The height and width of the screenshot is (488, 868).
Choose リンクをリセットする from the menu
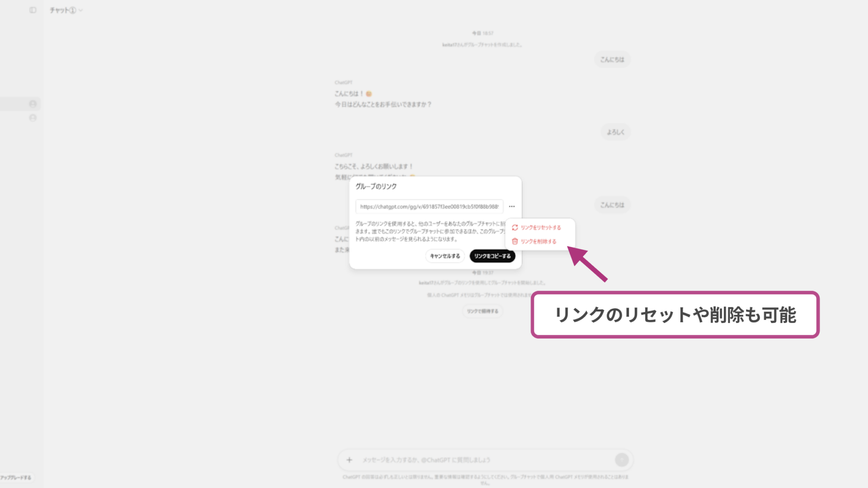point(541,228)
